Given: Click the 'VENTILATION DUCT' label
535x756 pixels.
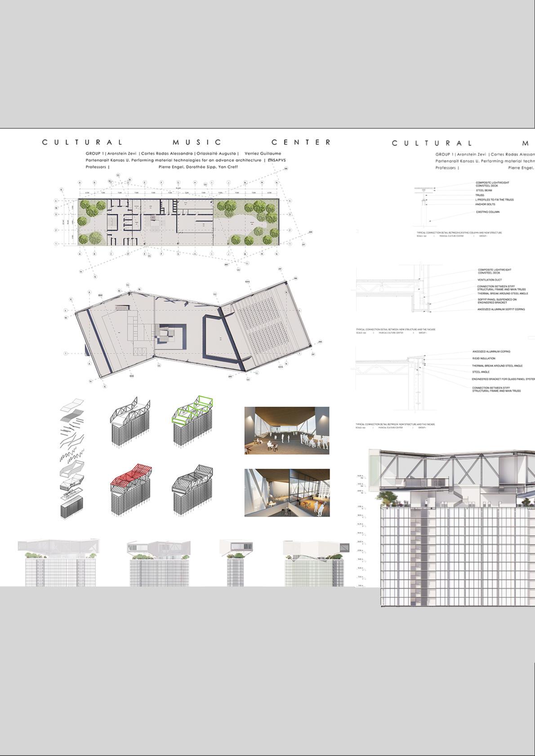Looking at the screenshot, I should [490, 279].
